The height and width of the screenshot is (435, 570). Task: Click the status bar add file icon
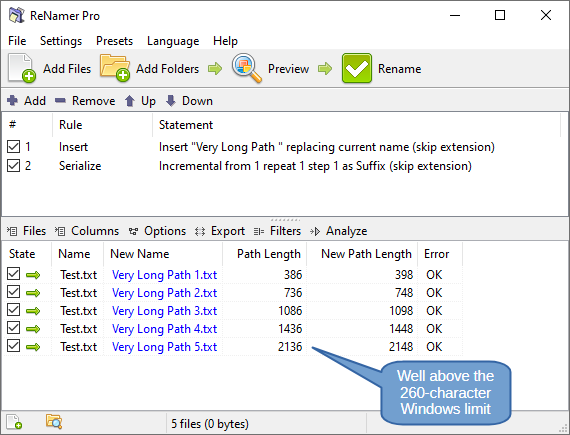(14, 422)
